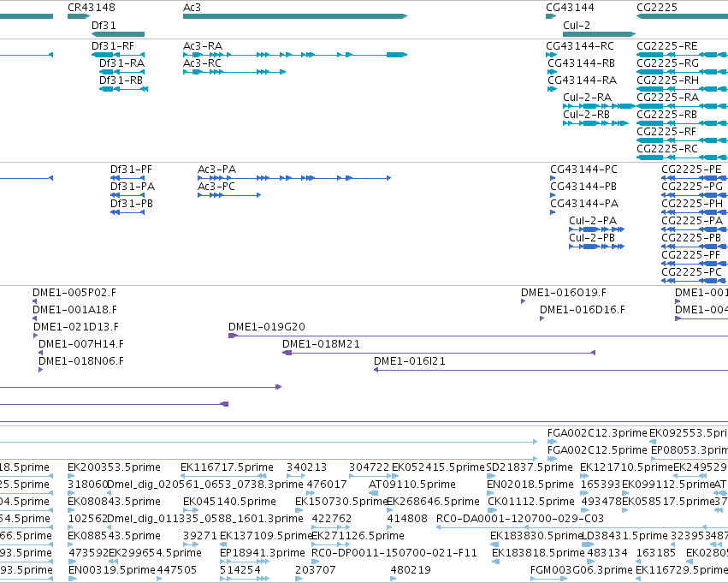
Task: Click the Ac3 gene span bar
Action: [x=295, y=16]
